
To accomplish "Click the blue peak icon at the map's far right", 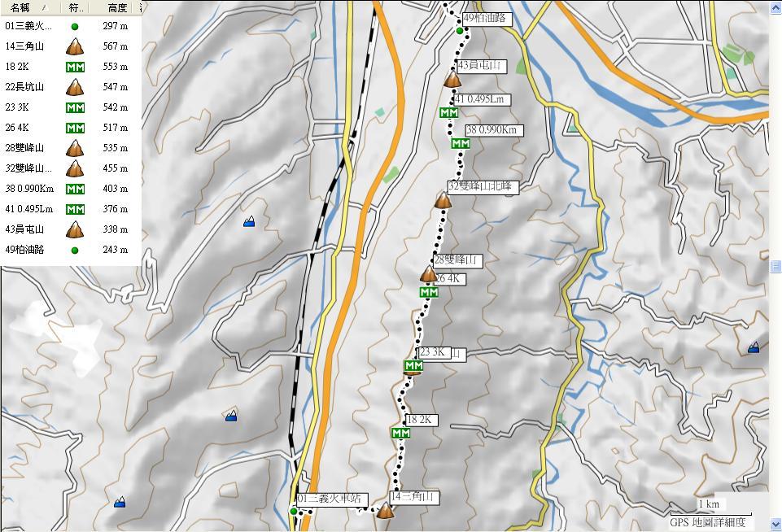I will 754,347.
